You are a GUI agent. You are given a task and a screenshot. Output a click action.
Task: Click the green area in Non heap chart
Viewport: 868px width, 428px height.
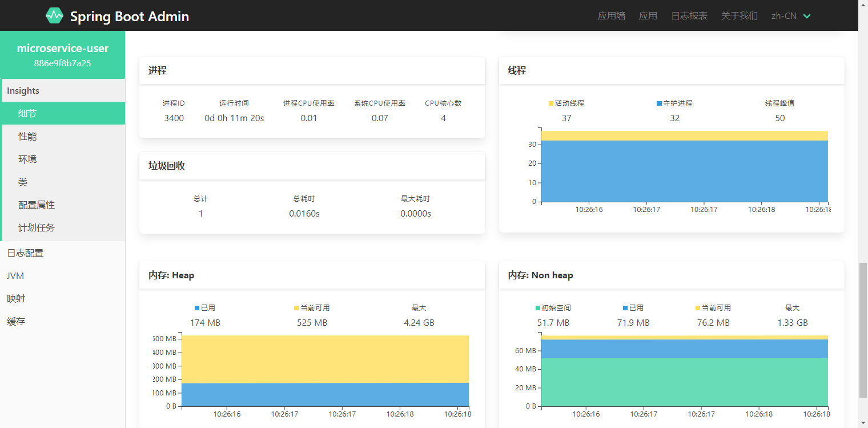[684, 382]
